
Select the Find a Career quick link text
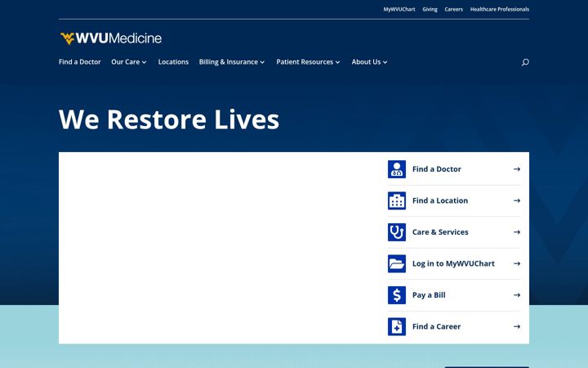pyautogui.click(x=436, y=326)
